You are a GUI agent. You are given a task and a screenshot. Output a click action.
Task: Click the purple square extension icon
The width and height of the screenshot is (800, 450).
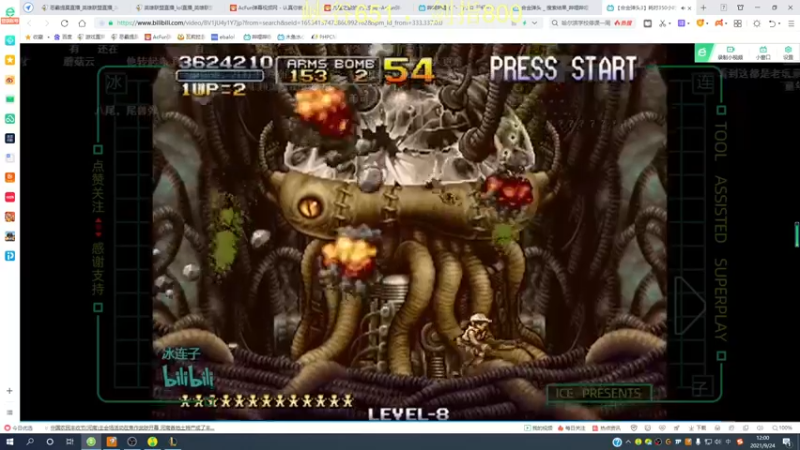pyautogui.click(x=682, y=23)
